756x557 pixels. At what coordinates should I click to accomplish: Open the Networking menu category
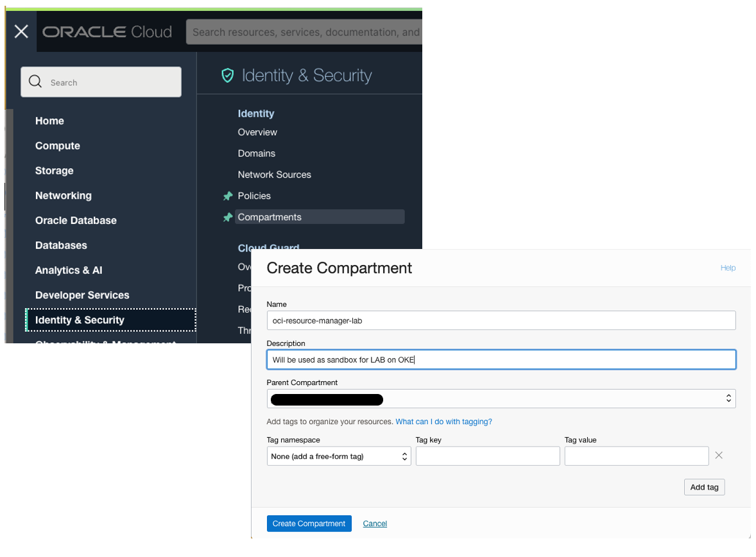pos(63,195)
